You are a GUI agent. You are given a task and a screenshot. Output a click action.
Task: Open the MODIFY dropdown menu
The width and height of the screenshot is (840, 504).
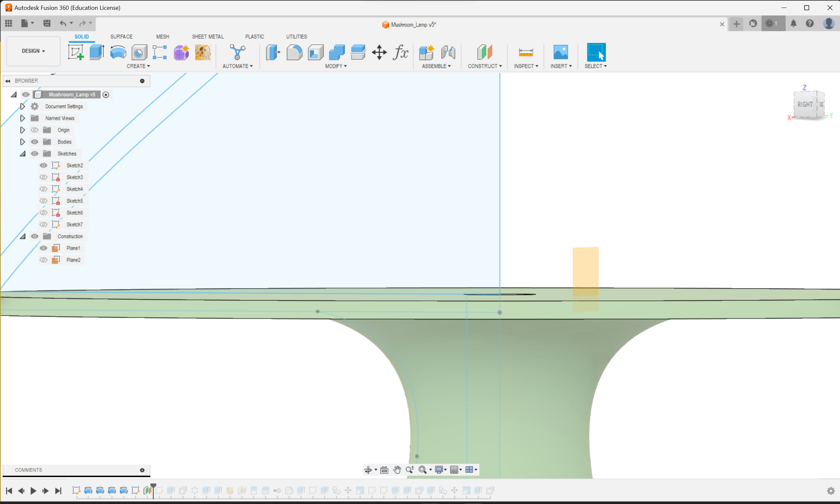336,66
